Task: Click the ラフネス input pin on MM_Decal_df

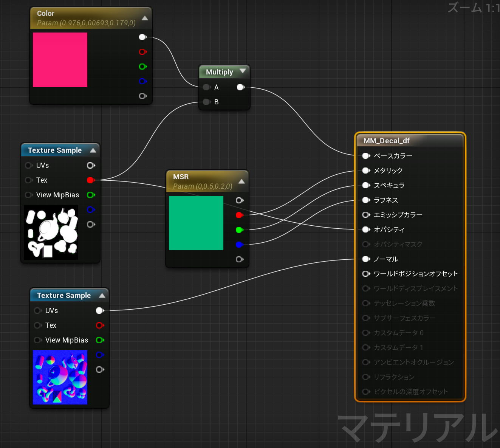Action: (x=366, y=200)
